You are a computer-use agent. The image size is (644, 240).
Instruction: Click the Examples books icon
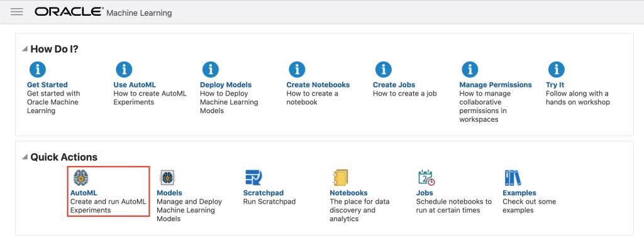click(513, 178)
